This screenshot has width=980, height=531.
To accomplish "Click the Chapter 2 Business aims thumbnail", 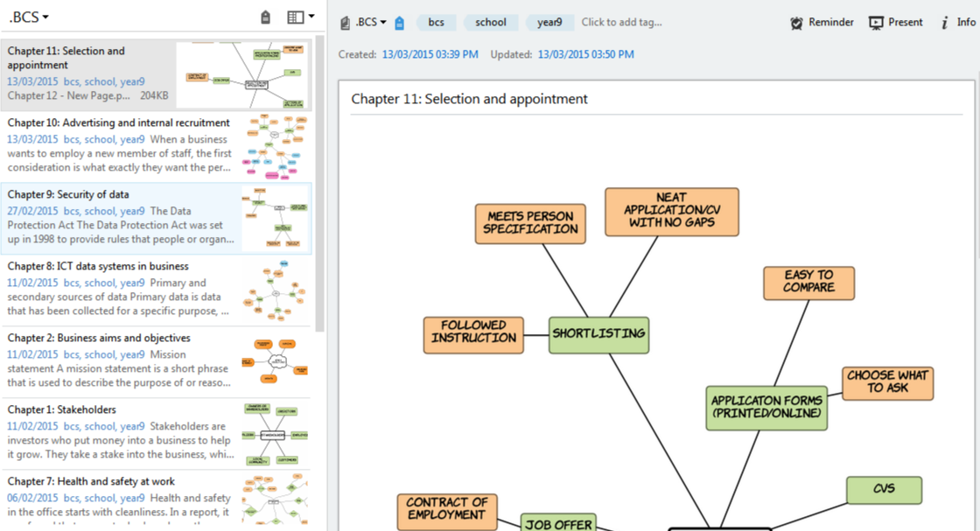I will coord(275,362).
